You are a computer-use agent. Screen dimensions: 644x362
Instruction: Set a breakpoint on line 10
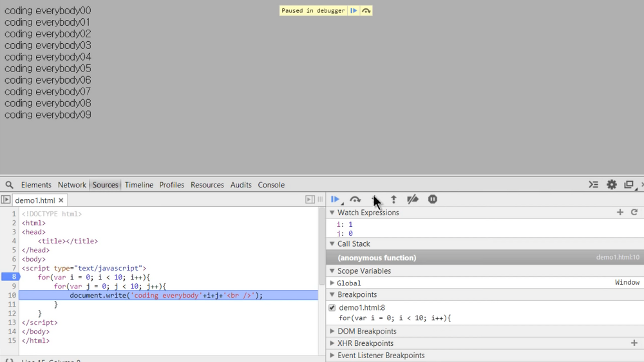coord(12,295)
